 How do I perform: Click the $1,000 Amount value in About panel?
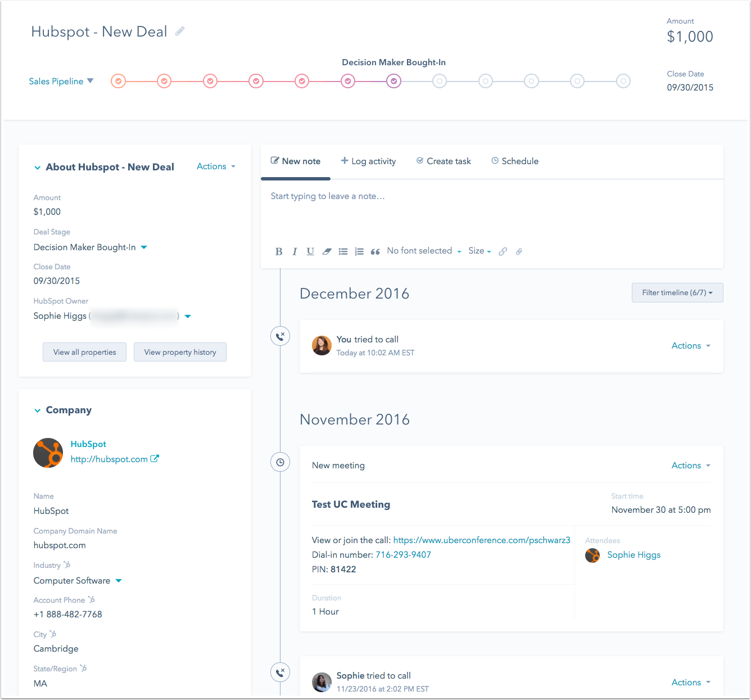pos(47,212)
